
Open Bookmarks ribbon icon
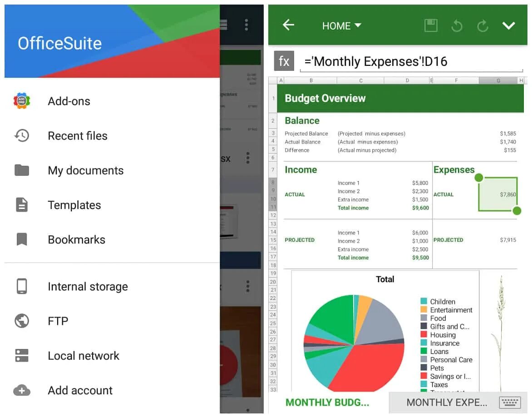click(22, 239)
